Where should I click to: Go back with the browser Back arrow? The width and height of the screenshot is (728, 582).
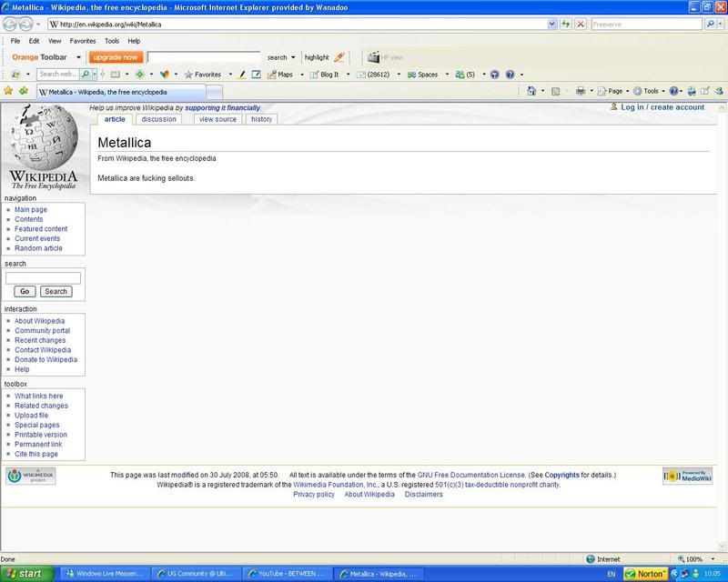pos(10,24)
